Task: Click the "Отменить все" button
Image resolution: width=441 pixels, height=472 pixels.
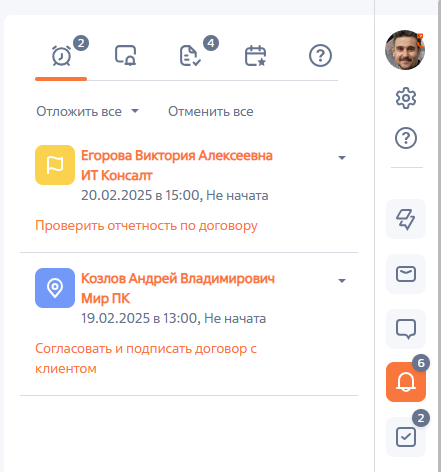Action: [x=211, y=111]
